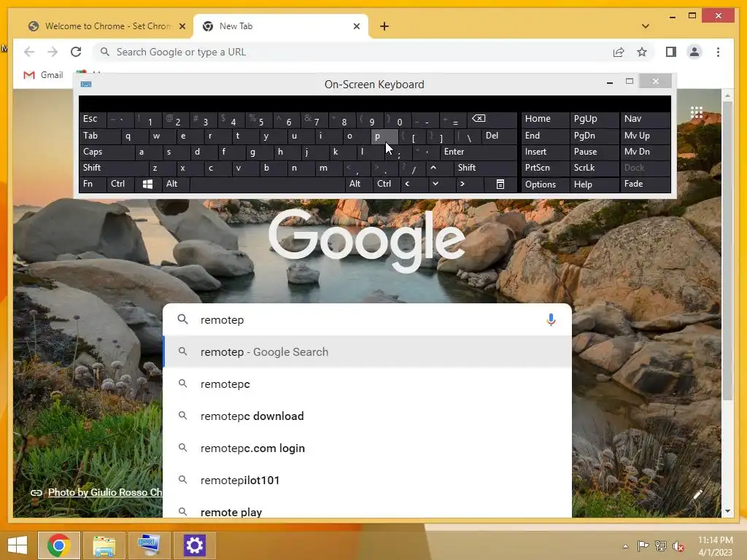Show hidden tray icons arrow
The height and width of the screenshot is (560, 747).
(x=625, y=546)
